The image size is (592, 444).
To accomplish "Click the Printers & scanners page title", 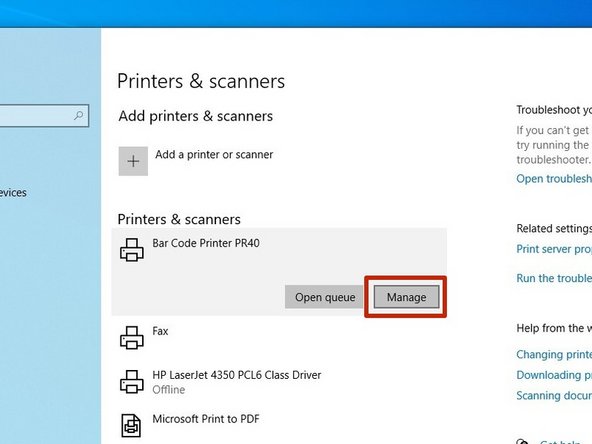I will [201, 81].
